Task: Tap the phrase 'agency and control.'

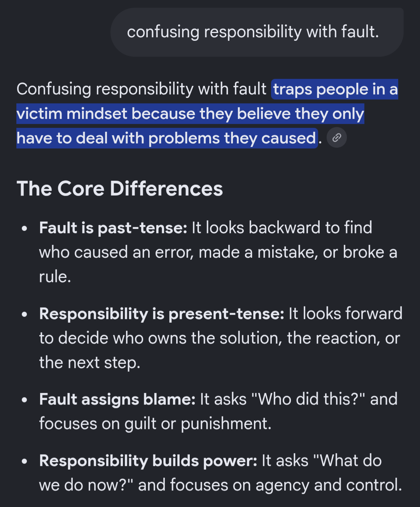Action: click(x=329, y=485)
